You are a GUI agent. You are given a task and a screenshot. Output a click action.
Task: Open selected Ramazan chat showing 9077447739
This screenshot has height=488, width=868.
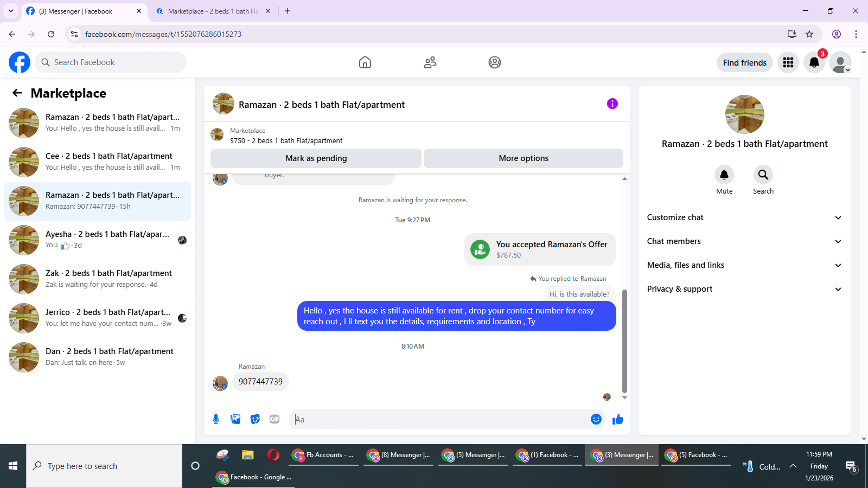click(x=98, y=201)
